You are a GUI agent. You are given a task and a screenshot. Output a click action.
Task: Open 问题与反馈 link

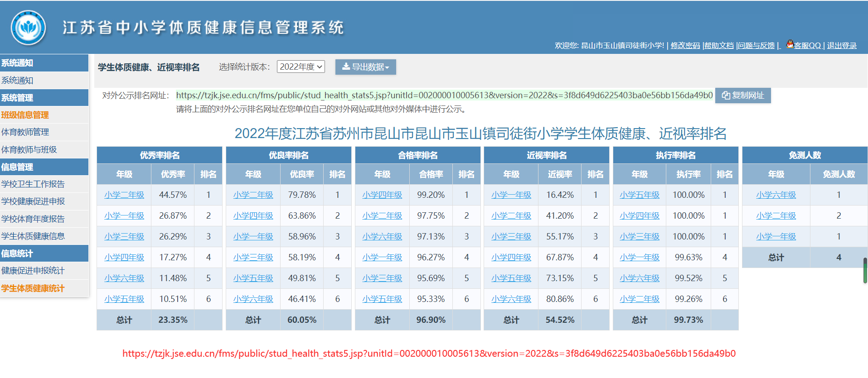click(x=756, y=46)
